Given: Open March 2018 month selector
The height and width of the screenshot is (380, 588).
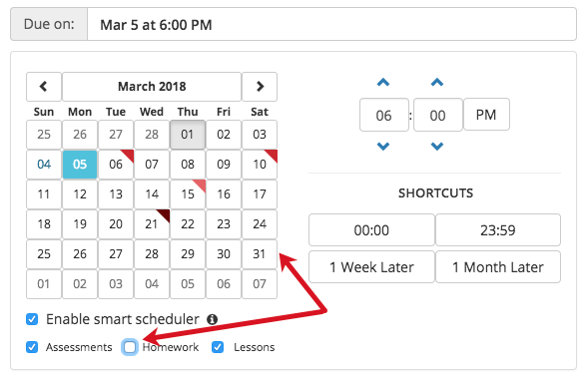Looking at the screenshot, I should (152, 87).
